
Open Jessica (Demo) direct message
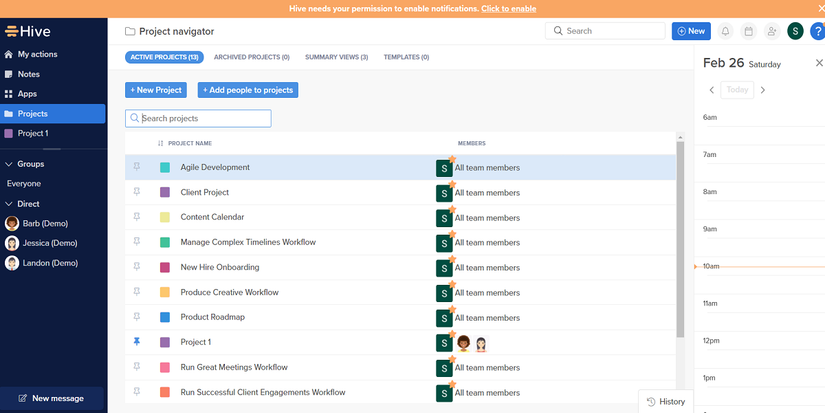coord(41,243)
